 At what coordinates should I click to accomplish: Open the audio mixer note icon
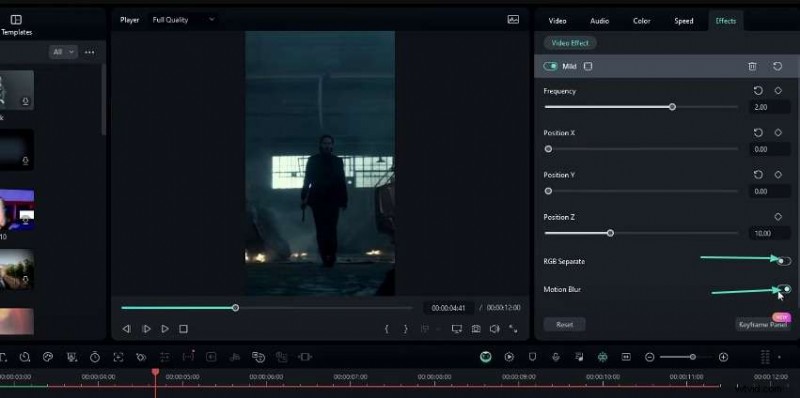pyautogui.click(x=579, y=357)
